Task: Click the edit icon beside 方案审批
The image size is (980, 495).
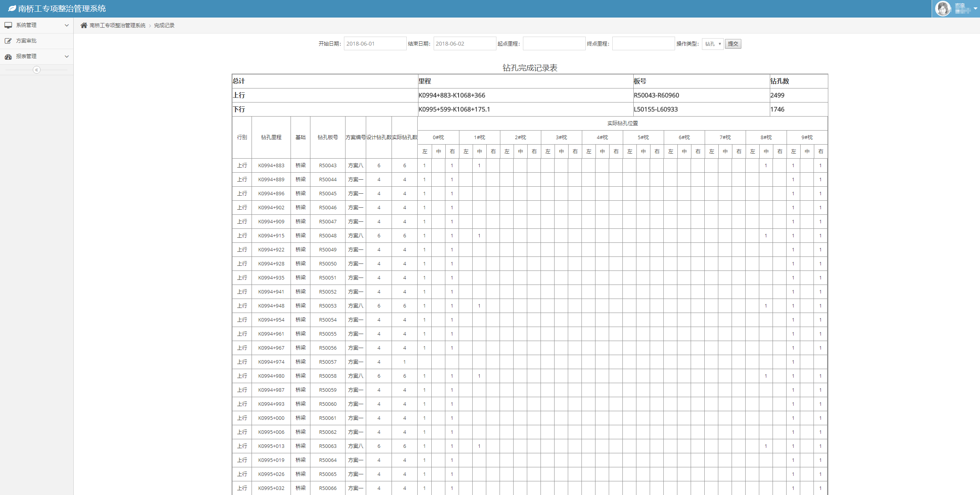Action: pyautogui.click(x=8, y=41)
